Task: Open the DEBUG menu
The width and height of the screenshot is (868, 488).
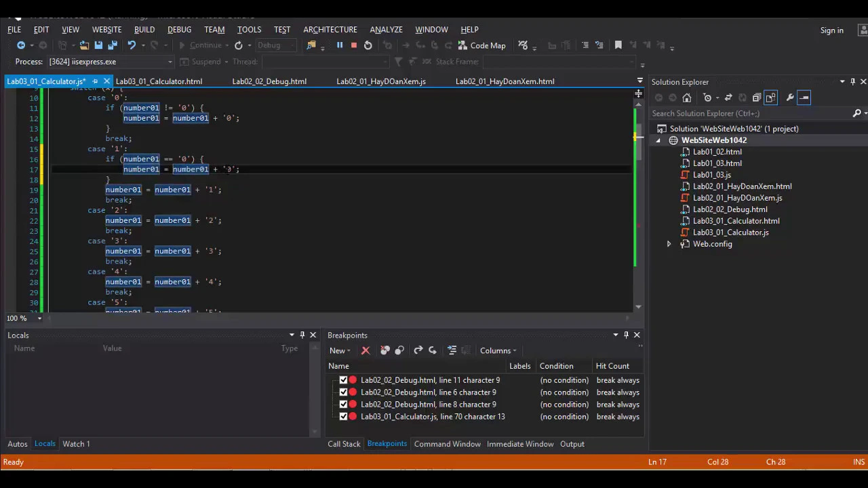Action: tap(179, 30)
